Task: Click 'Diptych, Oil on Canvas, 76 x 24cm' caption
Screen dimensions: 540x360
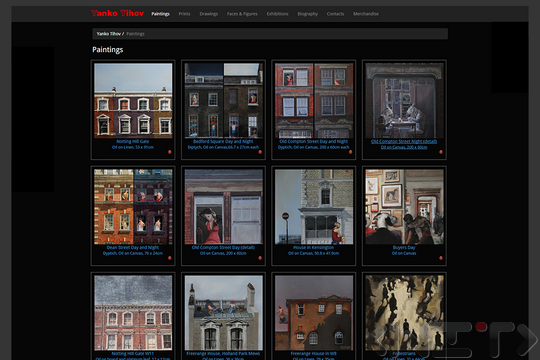Action: [133, 253]
